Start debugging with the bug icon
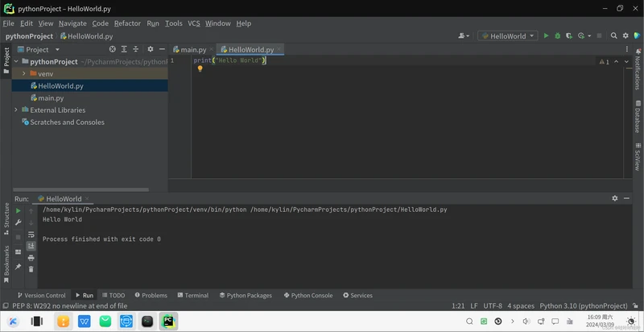 pyautogui.click(x=557, y=35)
